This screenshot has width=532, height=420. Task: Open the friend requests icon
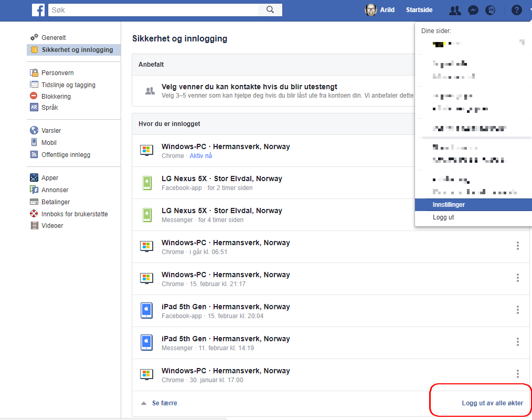coord(455,10)
